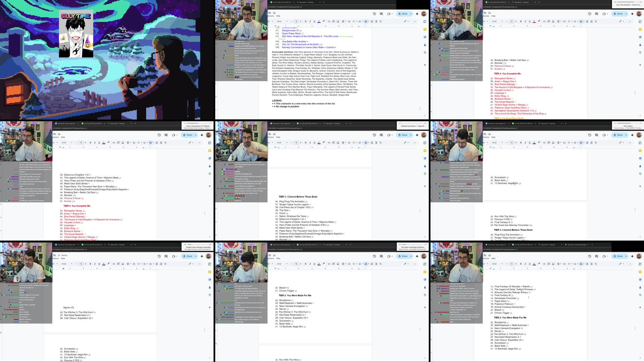This screenshot has height=362, width=644.
Task: Clear formatting with the toolbar icon
Action: [x=381, y=21]
